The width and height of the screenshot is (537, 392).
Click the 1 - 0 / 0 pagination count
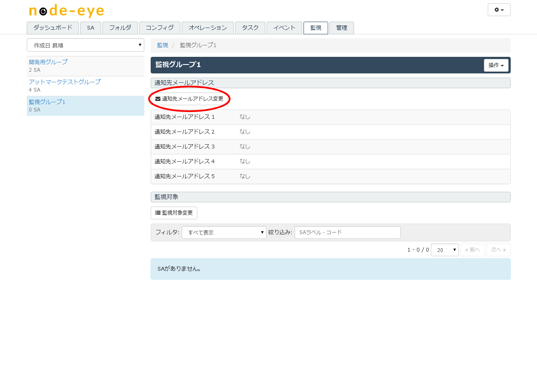pos(418,250)
